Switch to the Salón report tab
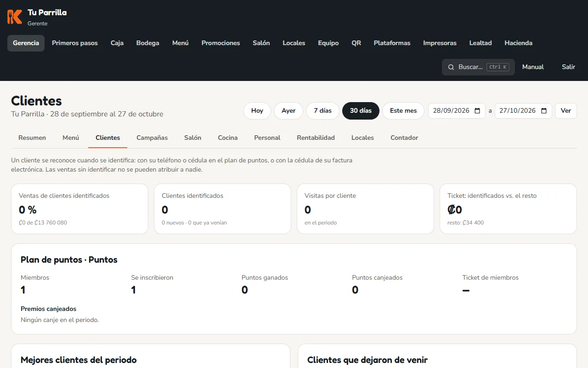Screen dimensions: 588x368 pyautogui.click(x=193, y=138)
